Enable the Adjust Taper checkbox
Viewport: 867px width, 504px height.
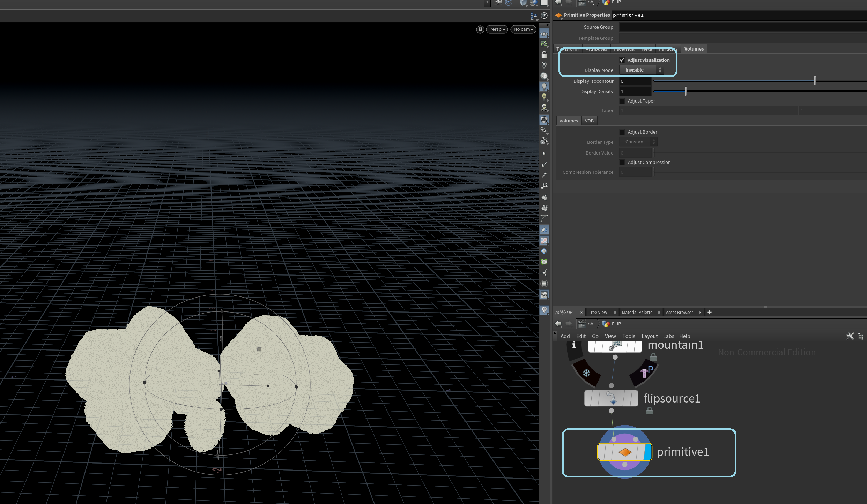tap(622, 101)
